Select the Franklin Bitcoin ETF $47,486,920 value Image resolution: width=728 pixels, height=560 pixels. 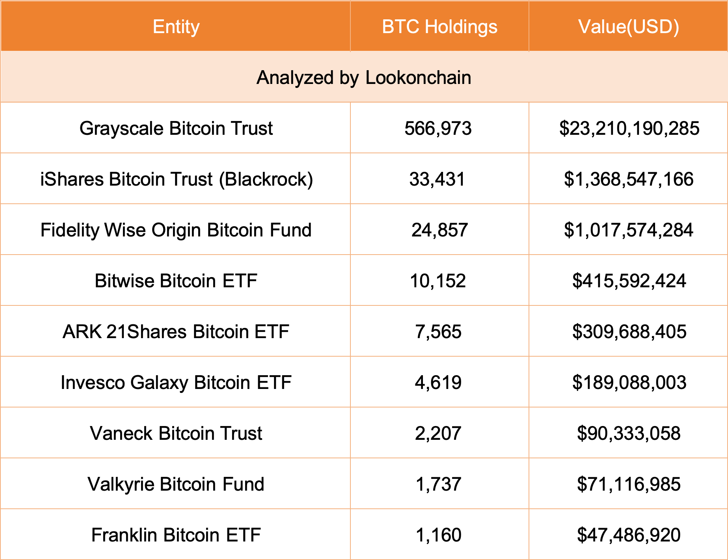coord(629,535)
